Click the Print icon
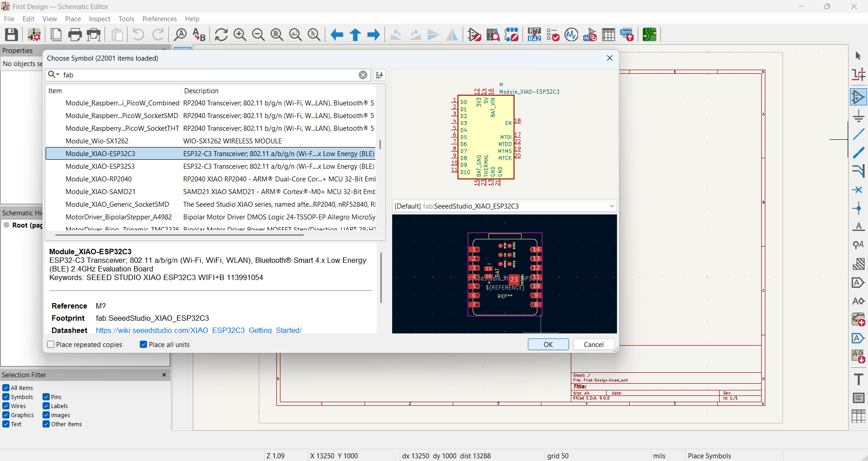868x461 pixels. tap(75, 34)
